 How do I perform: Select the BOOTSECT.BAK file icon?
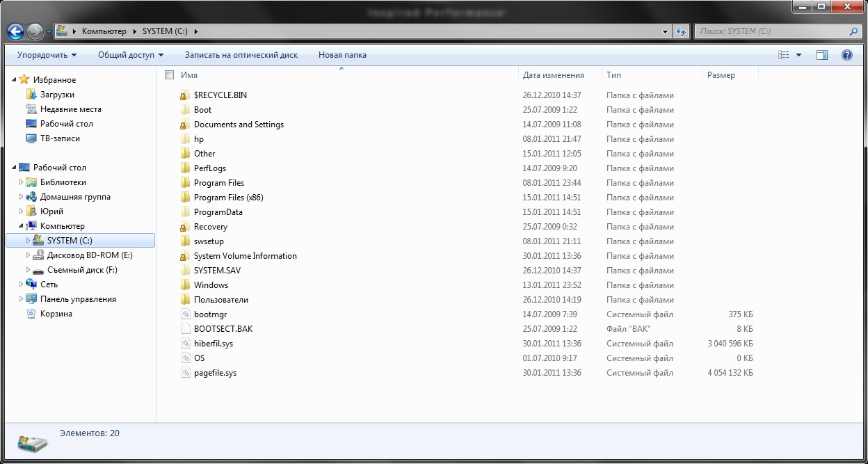pos(185,329)
